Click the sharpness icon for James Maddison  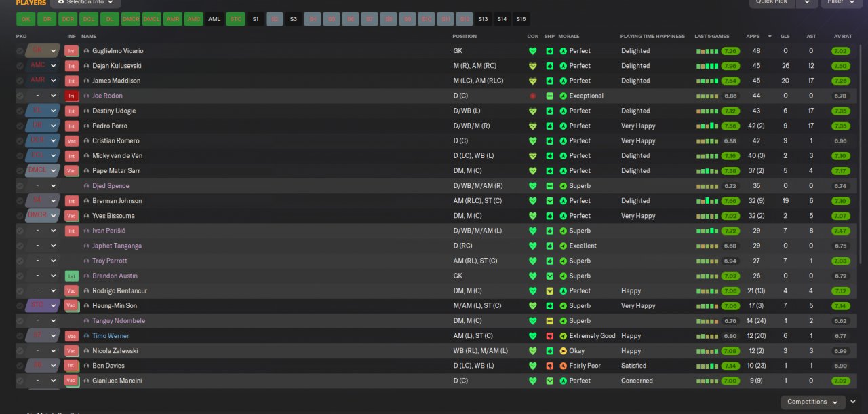coord(550,81)
